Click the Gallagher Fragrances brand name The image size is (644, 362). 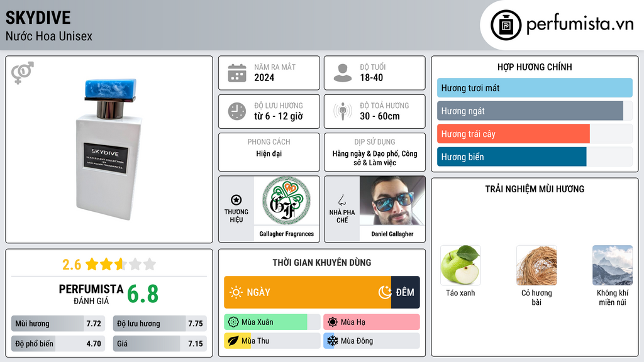286,234
